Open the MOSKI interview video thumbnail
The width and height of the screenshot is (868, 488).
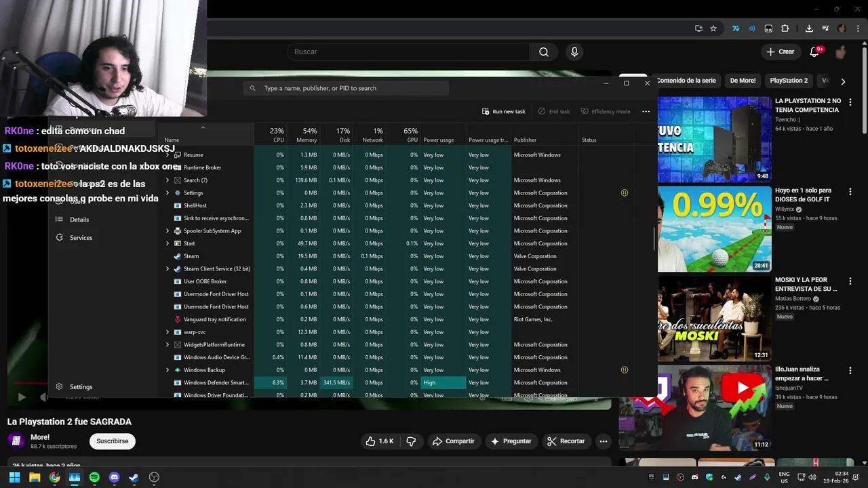(x=714, y=319)
